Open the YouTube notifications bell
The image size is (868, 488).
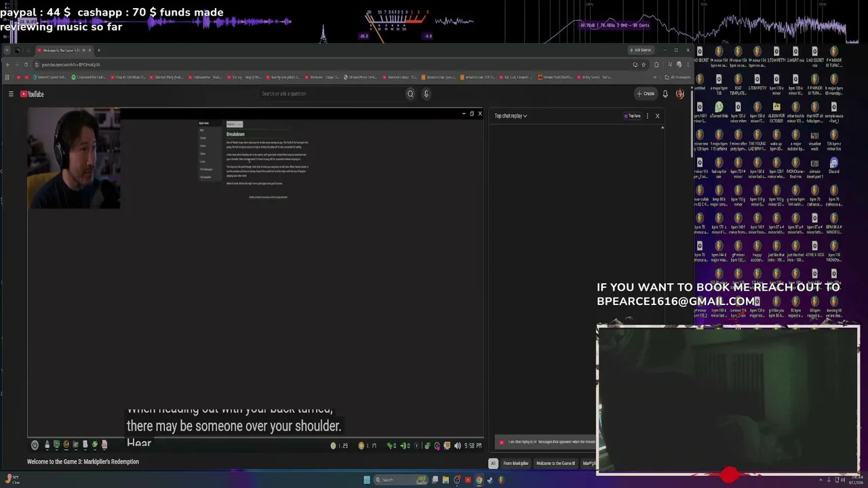[665, 94]
